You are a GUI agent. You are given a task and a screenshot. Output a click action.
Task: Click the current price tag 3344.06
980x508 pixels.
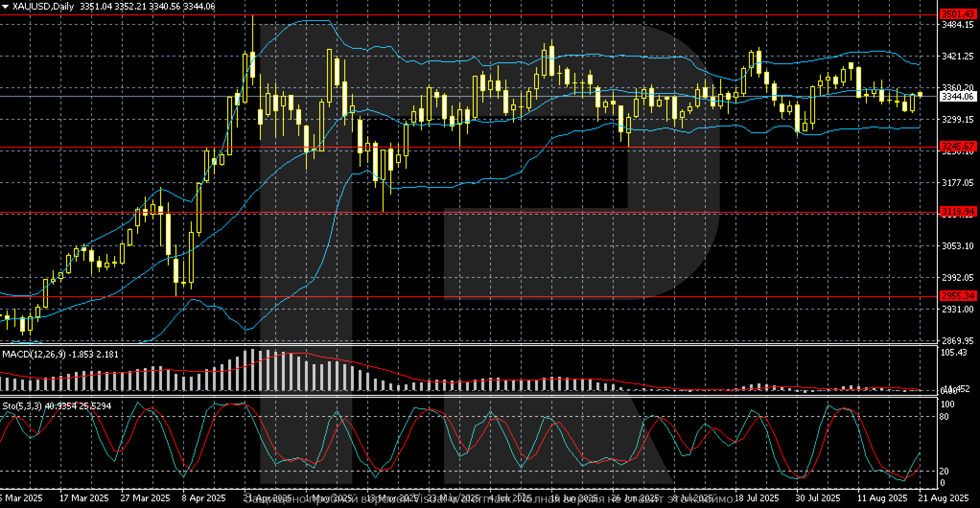[x=957, y=96]
